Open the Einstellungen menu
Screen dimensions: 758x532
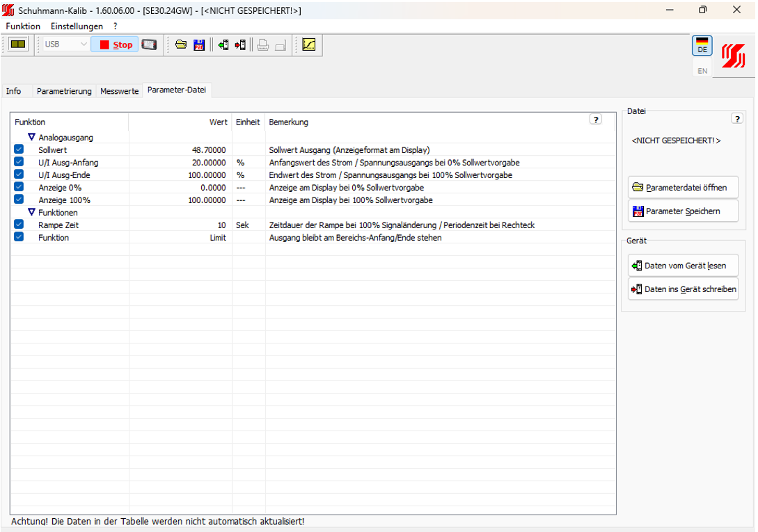(77, 26)
